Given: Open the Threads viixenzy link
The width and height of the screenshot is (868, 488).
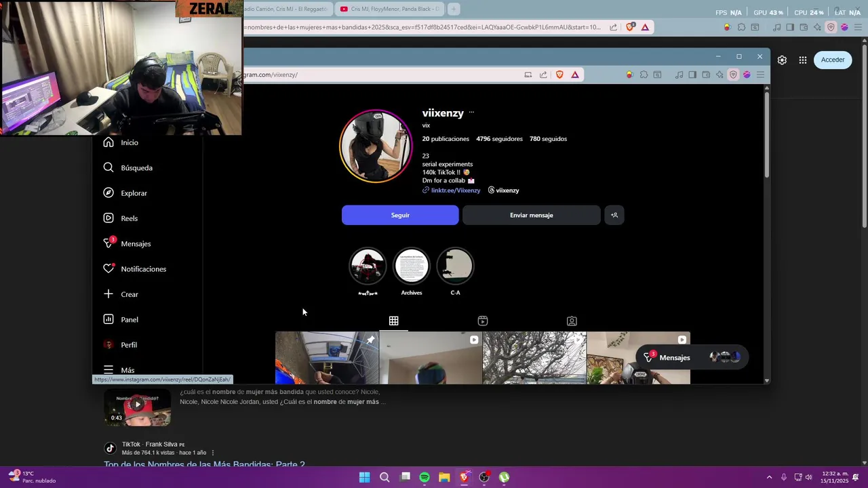Looking at the screenshot, I should click(504, 190).
